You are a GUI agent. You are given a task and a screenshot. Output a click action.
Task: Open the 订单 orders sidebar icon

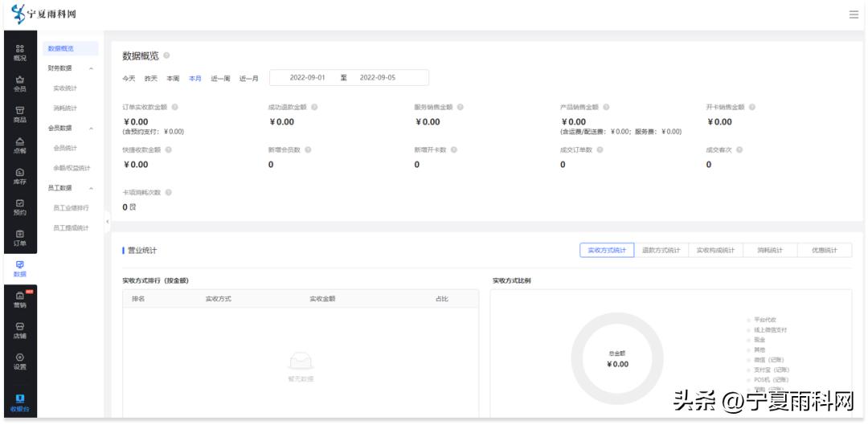click(20, 239)
